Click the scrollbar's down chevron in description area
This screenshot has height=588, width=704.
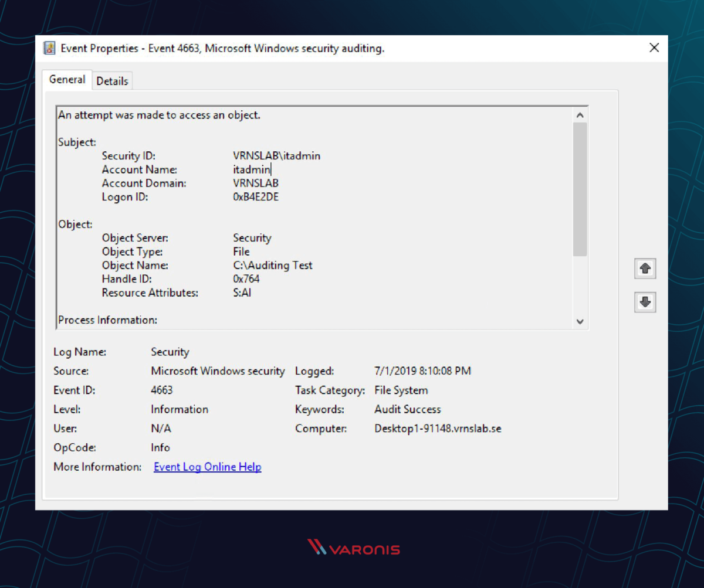tap(580, 321)
